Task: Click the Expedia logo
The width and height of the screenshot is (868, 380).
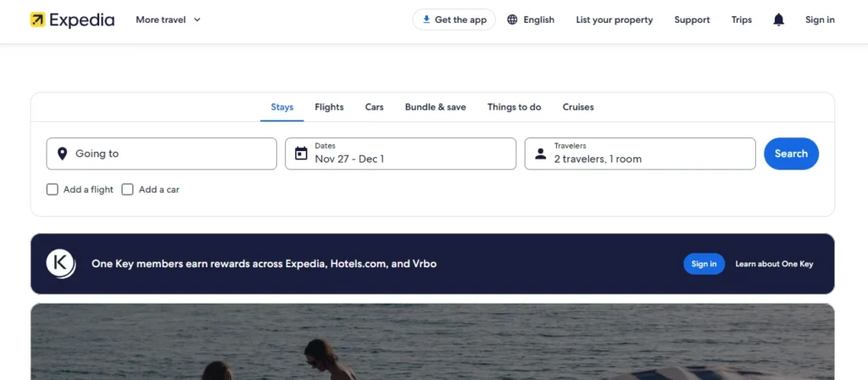Action: tap(72, 20)
